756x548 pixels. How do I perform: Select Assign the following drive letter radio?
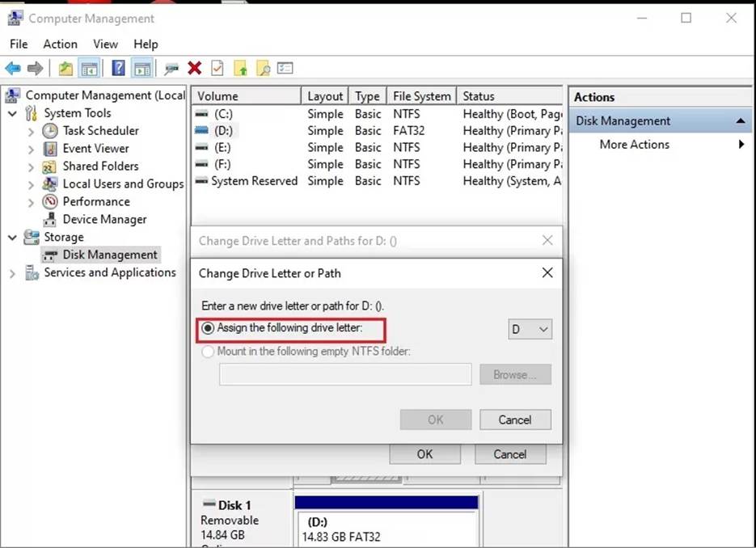click(209, 328)
